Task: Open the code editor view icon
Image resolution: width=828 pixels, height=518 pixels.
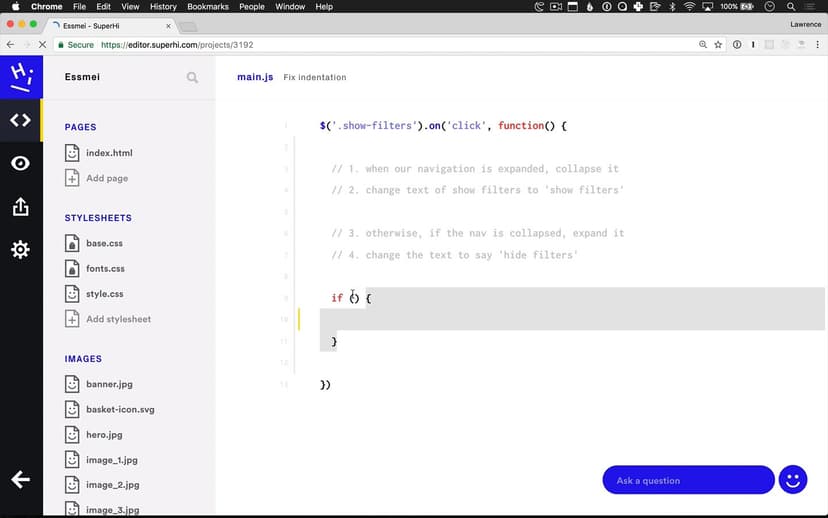Action: coord(20,120)
